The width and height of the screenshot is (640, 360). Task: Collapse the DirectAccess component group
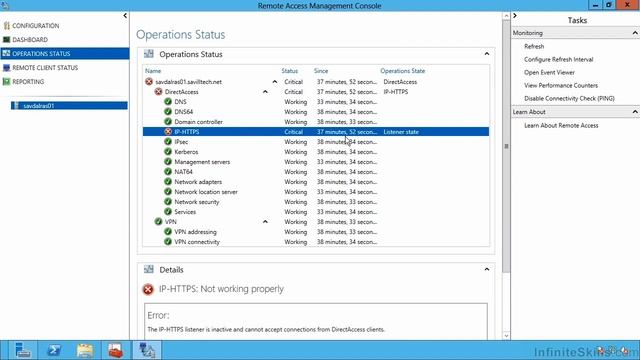click(265, 92)
